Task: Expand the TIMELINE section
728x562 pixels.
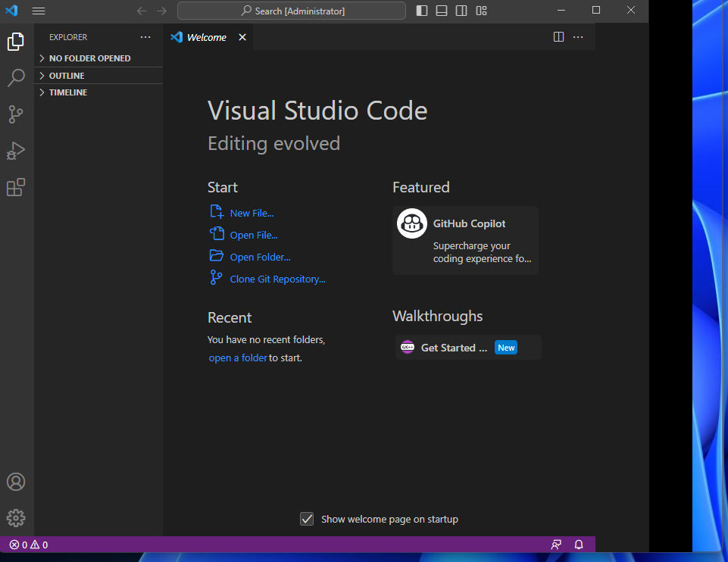Action: point(68,92)
